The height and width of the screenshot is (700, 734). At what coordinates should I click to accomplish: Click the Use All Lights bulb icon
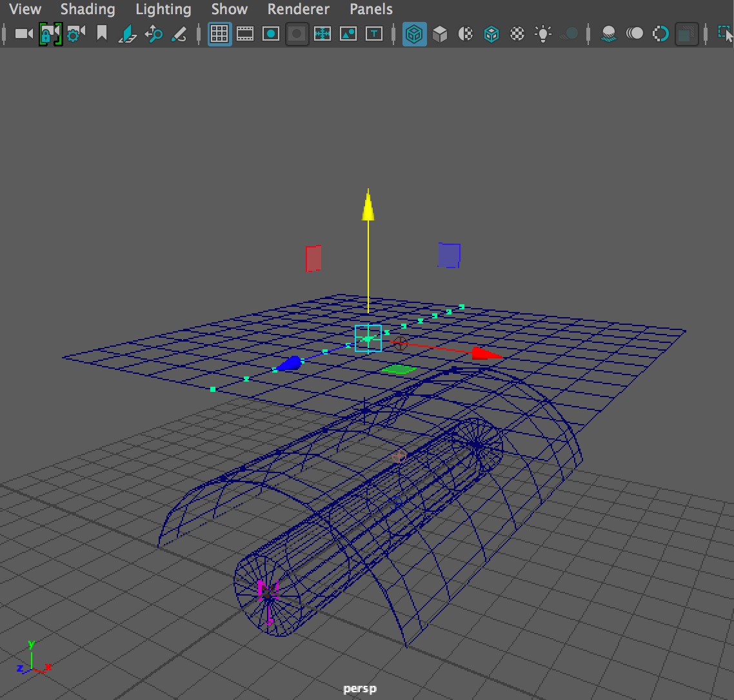tap(543, 34)
